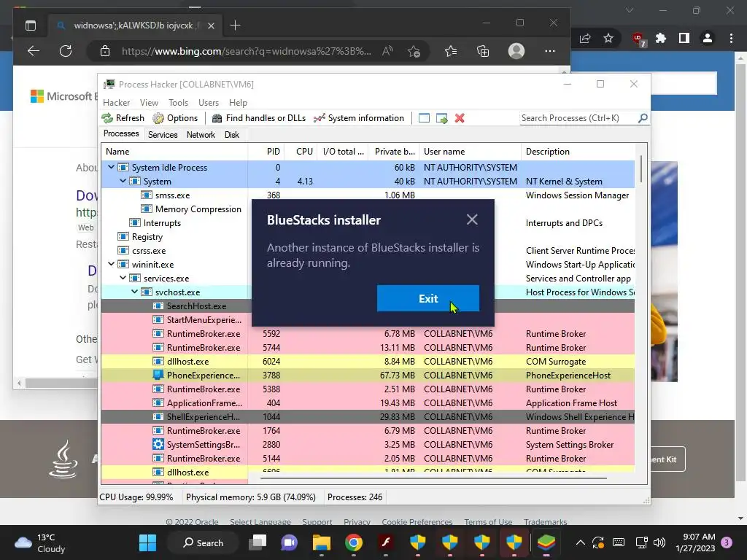747x560 pixels.
Task: Click the find window and thread icon
Action: tap(441, 118)
